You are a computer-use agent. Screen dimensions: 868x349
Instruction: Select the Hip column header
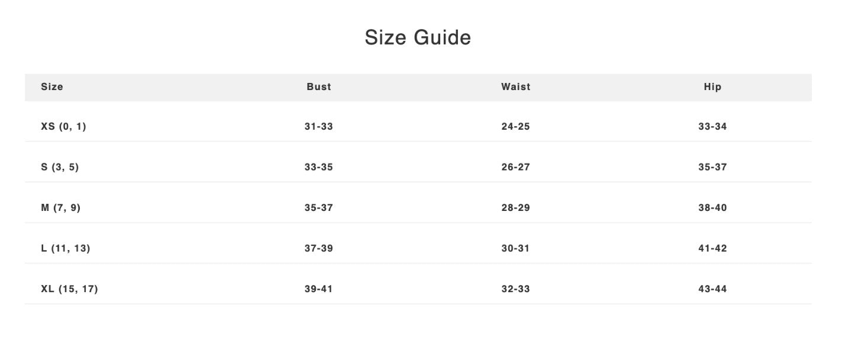[712, 87]
